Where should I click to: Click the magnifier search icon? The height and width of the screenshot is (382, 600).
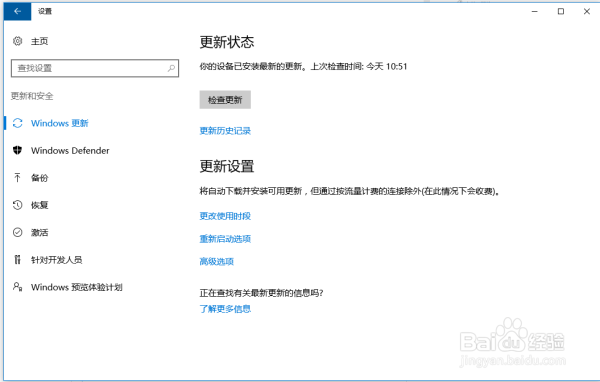tap(171, 68)
